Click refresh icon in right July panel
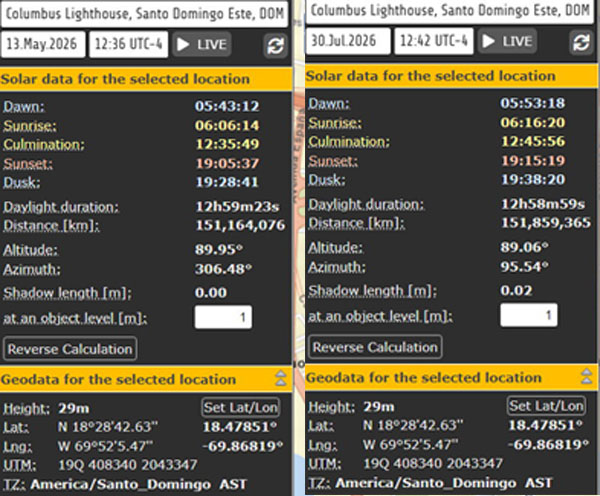The image size is (600, 496). click(581, 42)
